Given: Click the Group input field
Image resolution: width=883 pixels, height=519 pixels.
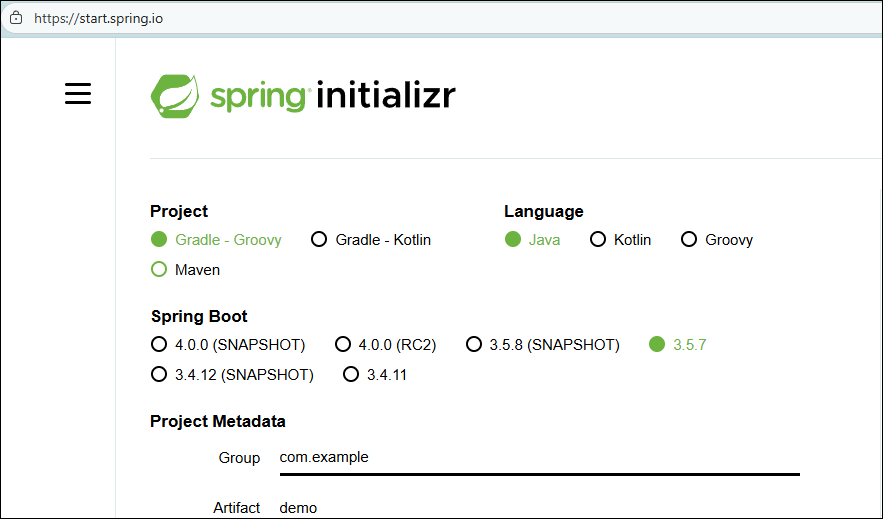Looking at the screenshot, I should pyautogui.click(x=538, y=458).
